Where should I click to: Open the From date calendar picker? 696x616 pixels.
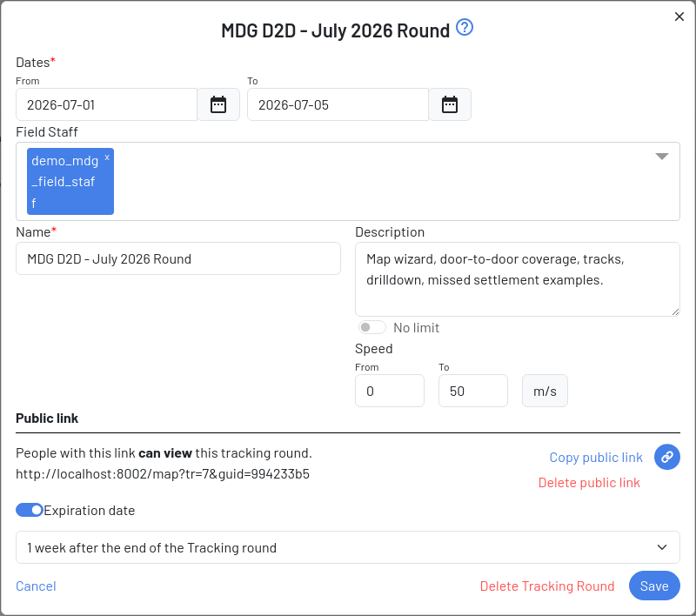218,104
